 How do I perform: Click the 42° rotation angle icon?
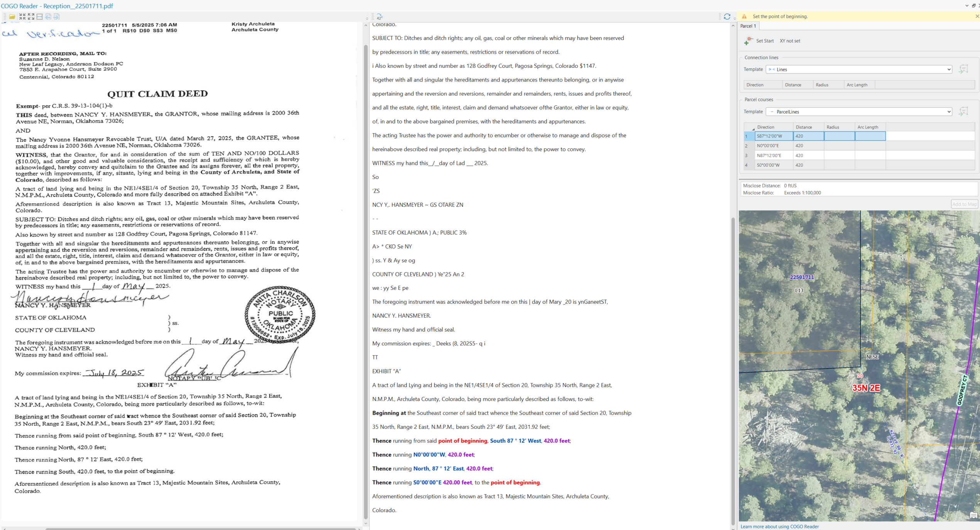(x=380, y=17)
